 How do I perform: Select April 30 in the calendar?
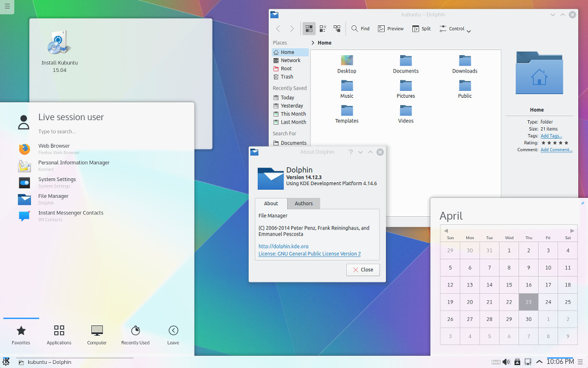coord(528,319)
